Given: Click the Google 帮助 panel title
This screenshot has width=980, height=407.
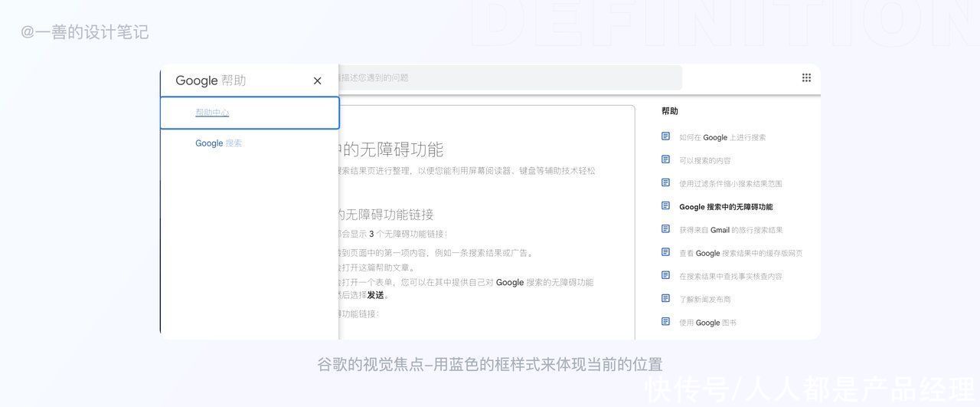Looking at the screenshot, I should pos(211,80).
